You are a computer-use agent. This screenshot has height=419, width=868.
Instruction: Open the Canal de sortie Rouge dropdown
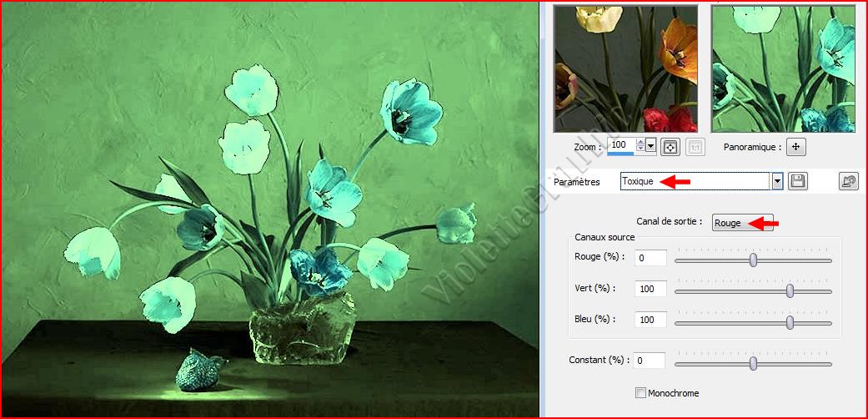pos(742,223)
